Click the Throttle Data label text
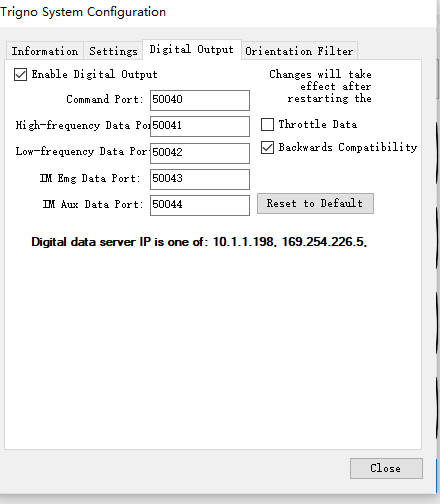440x504 pixels. (x=318, y=124)
